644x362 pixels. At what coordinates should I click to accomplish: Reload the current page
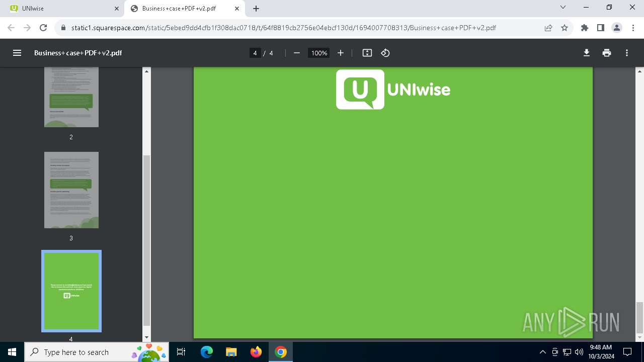point(43,28)
